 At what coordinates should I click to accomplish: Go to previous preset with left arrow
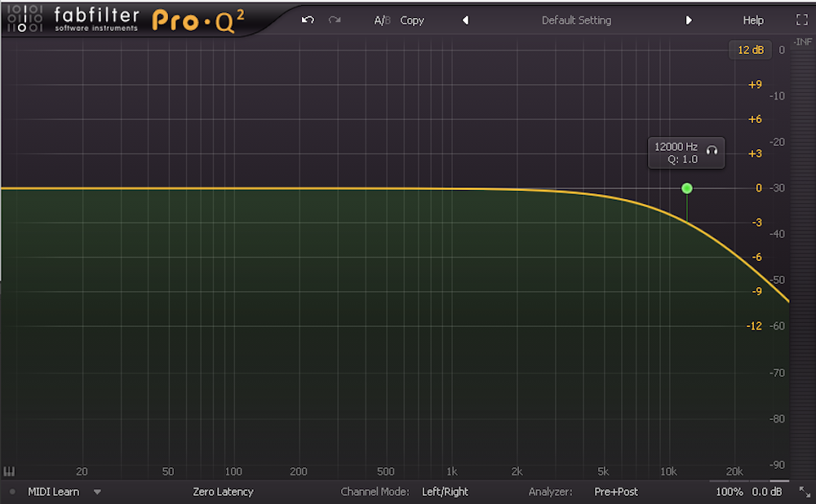465,20
